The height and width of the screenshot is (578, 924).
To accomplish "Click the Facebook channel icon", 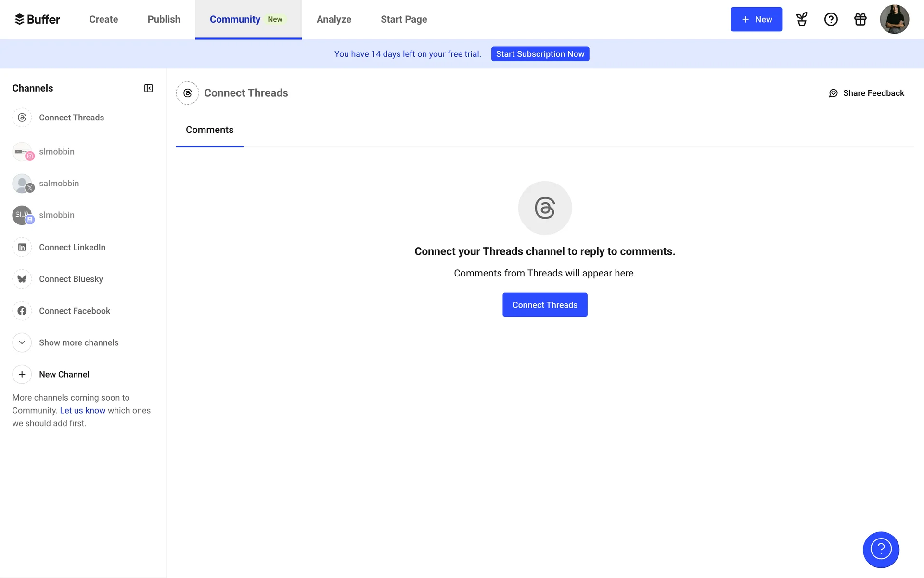I will click(22, 311).
